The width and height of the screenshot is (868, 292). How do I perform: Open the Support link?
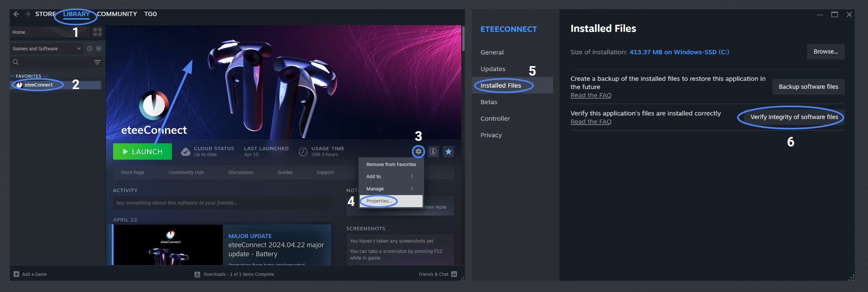pyautogui.click(x=325, y=173)
